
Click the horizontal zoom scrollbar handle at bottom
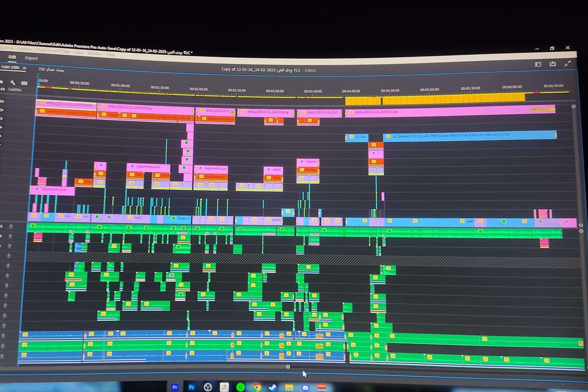click(x=288, y=367)
